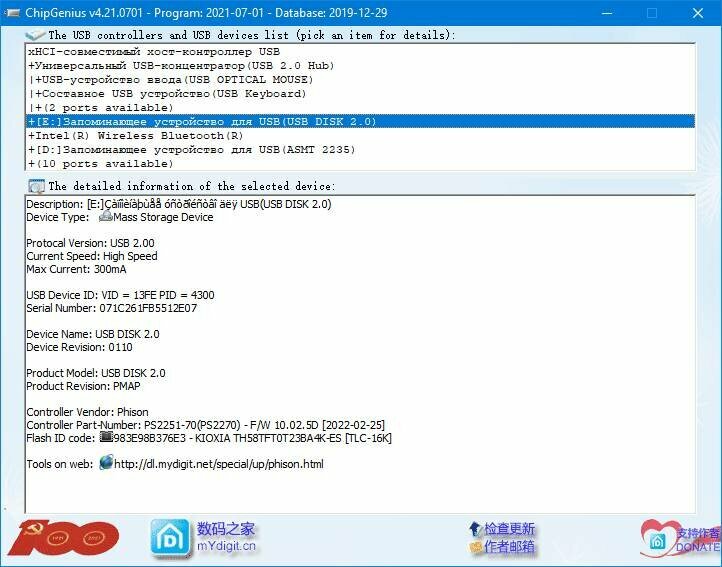Select the Intel(R) Wireless Bluetooth(R) row
722x567 pixels.
(360, 135)
